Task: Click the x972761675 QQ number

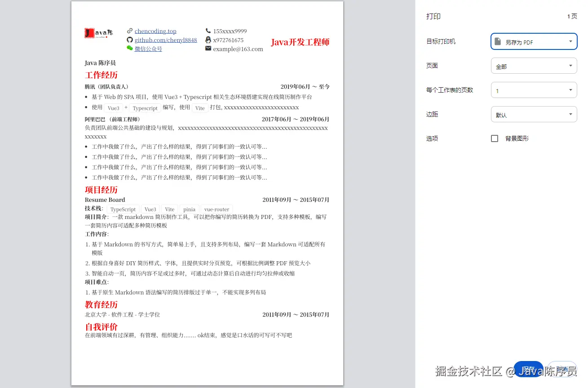Action: click(x=228, y=40)
